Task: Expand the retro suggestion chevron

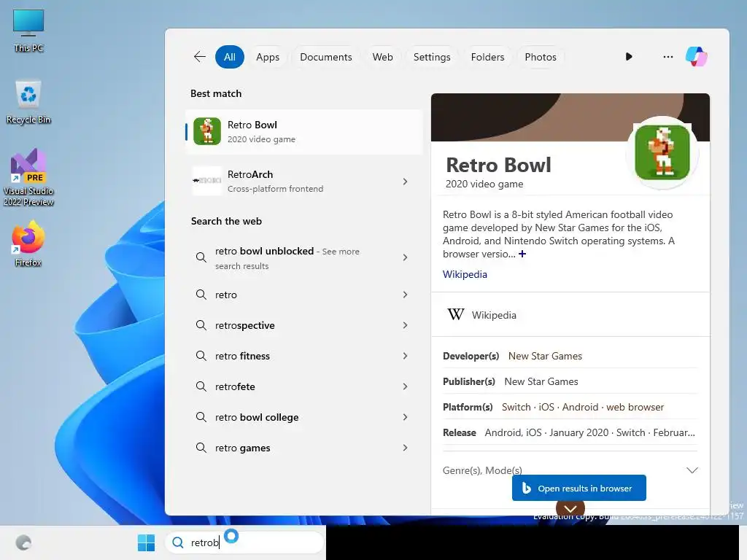Action: tap(405, 295)
